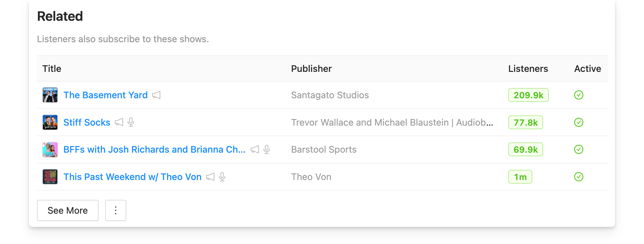Screen dimensions: 644x244
Task: Click the active checkmark on the Theo Von row
Action: [579, 177]
